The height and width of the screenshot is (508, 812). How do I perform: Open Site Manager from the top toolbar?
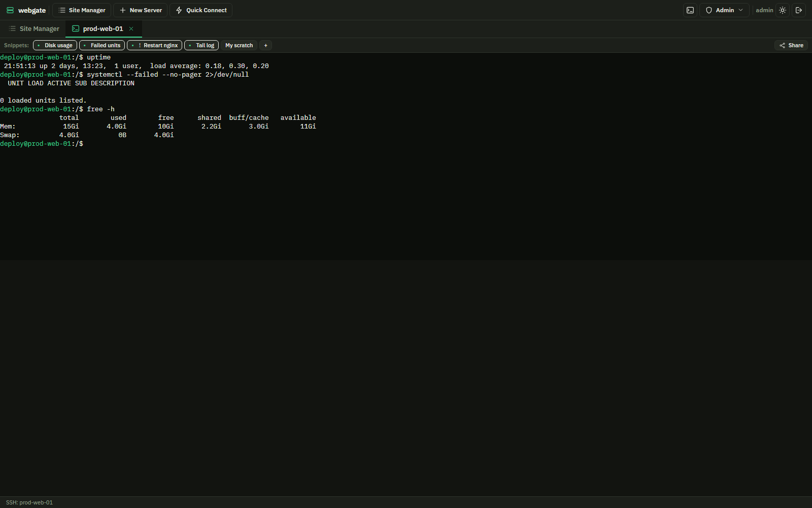click(x=82, y=10)
